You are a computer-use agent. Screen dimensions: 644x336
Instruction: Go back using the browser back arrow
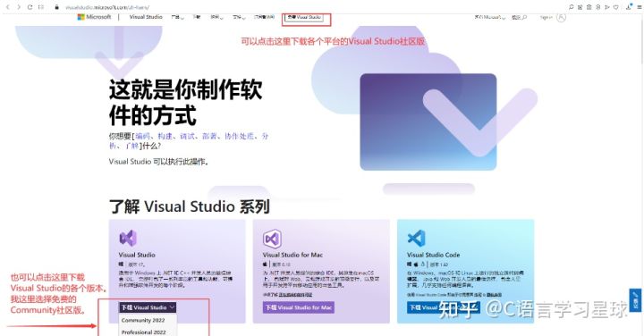[x=7, y=7]
